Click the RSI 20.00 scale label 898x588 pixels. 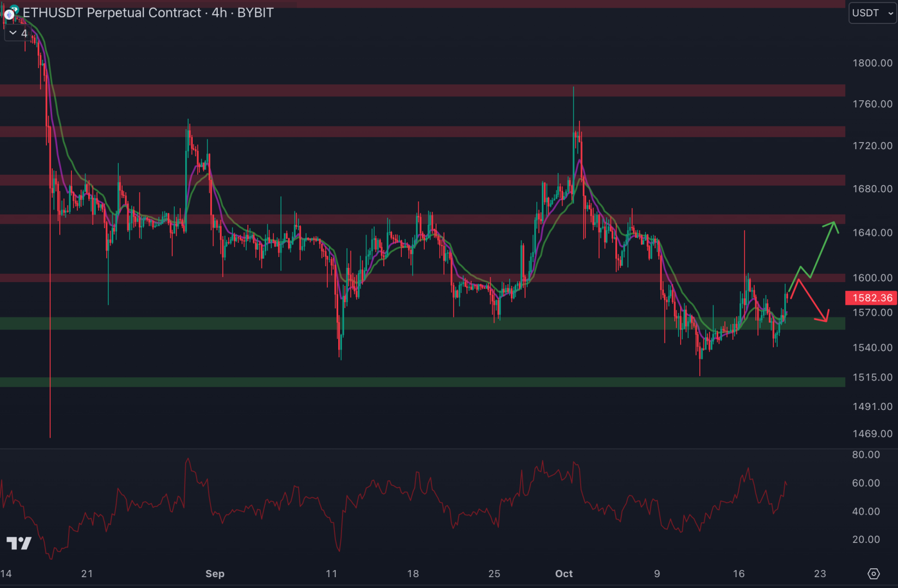[866, 540]
